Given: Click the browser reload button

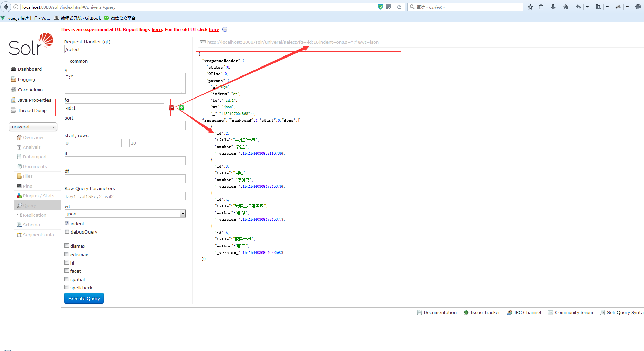Looking at the screenshot, I should 399,7.
